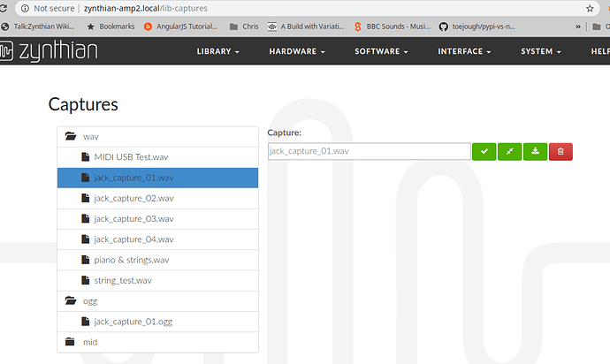610x364 pixels.
Task: Select MIDI USB Test.wav
Action: coord(157,157)
